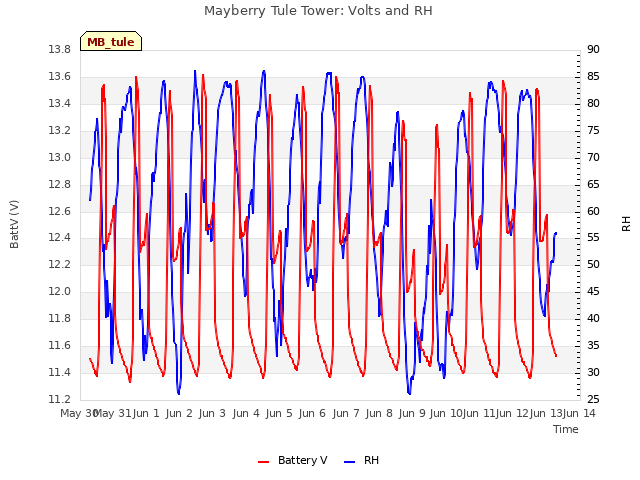This screenshot has height=480, width=640.
Task: Click the 85 tick on RH axis
Action: (593, 77)
